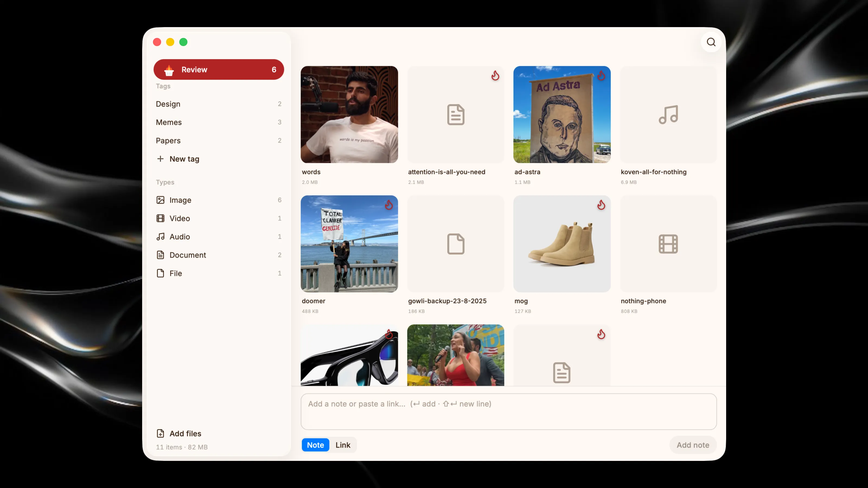868x488 pixels.
Task: Open the black glasses image thumbnail
Action: coord(349,355)
